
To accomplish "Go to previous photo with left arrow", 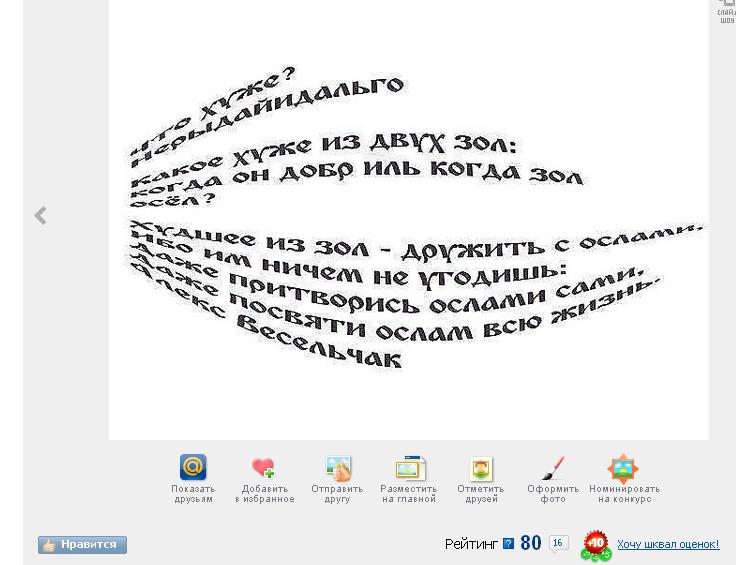I will tap(40, 216).
